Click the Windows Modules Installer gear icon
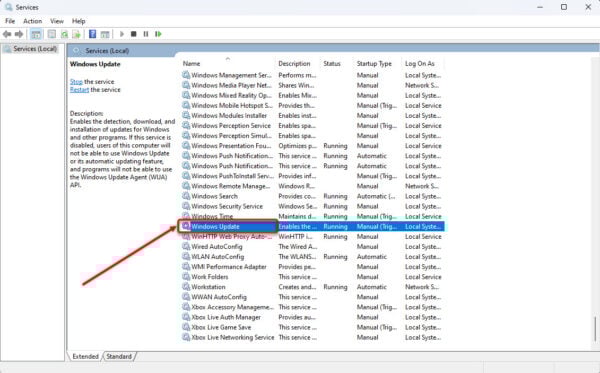 [186, 115]
